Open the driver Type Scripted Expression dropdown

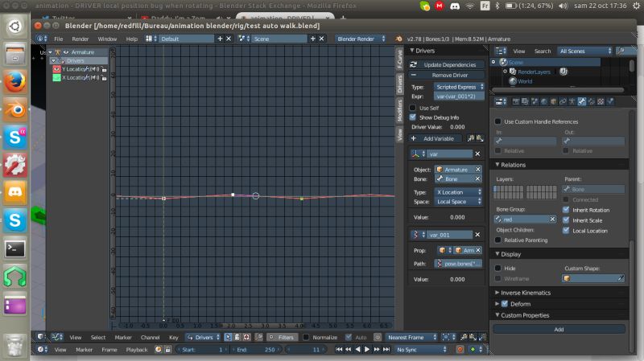459,87
